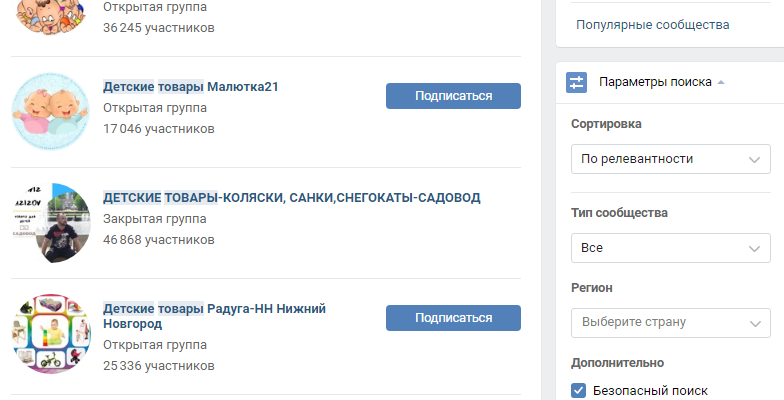The width and height of the screenshot is (784, 400).
Task: Click the Садовод group avatar thumbnail
Action: [x=51, y=223]
